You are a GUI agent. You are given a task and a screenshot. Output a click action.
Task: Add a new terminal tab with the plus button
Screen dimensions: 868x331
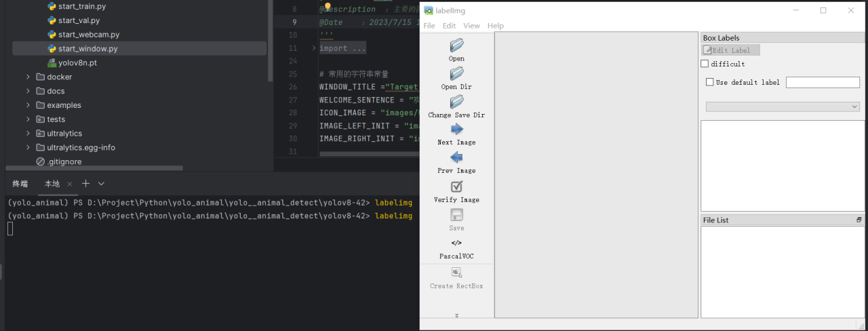point(86,184)
